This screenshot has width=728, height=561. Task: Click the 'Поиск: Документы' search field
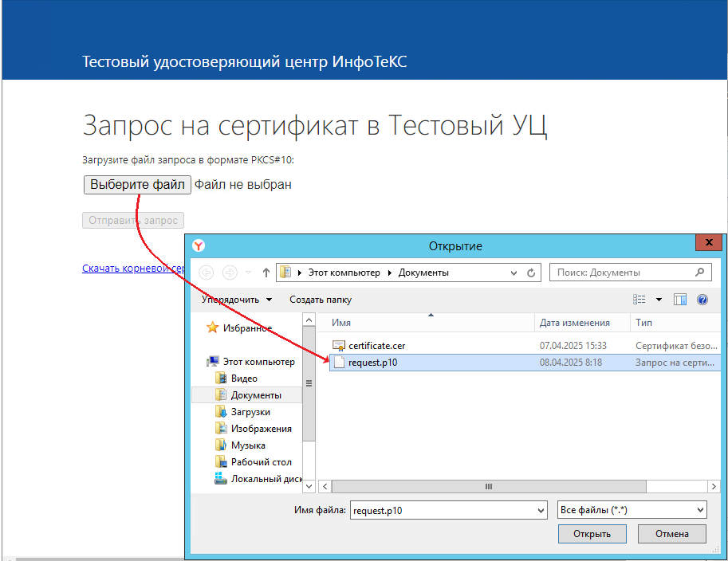[630, 273]
